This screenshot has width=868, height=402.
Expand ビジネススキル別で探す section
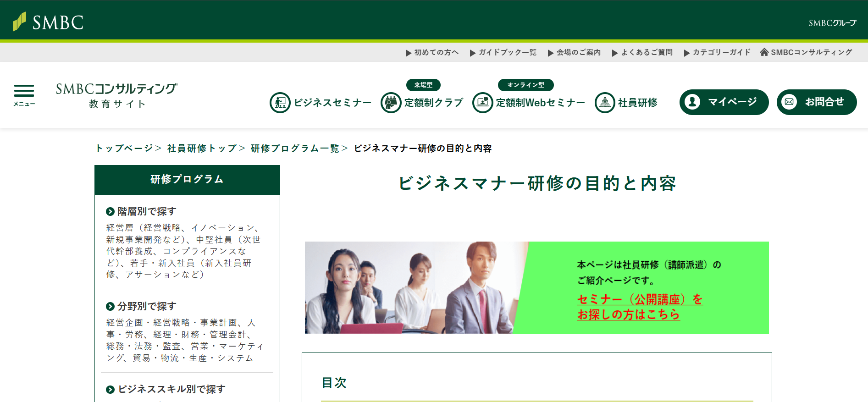coord(171,389)
